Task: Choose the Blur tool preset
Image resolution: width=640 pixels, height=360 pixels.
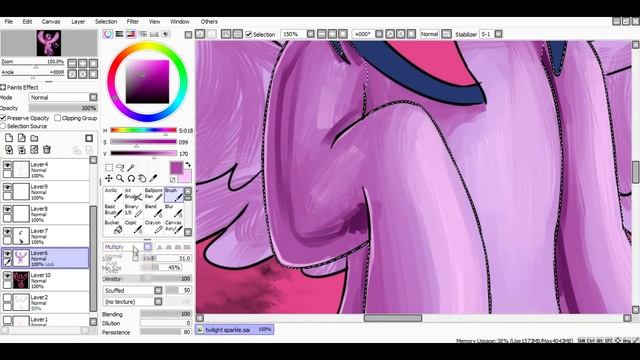Action: (174, 211)
